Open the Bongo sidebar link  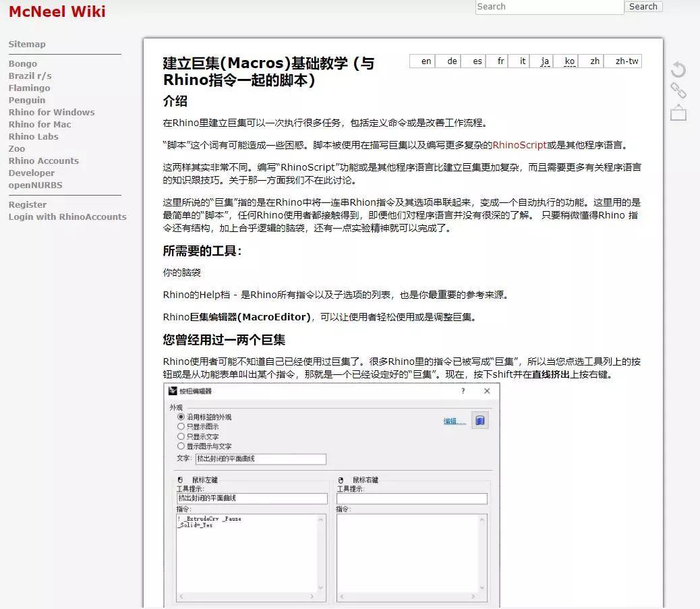pos(23,64)
